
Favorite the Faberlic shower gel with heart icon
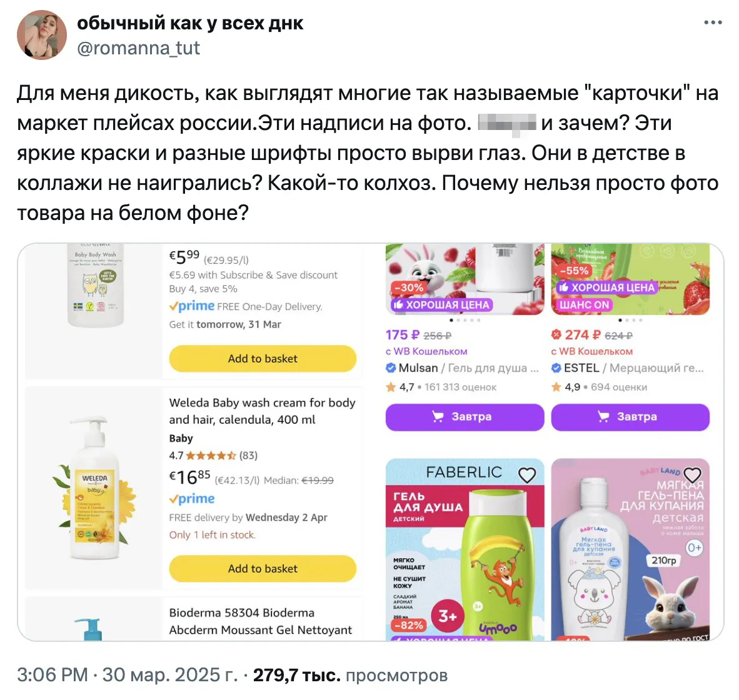tap(527, 475)
